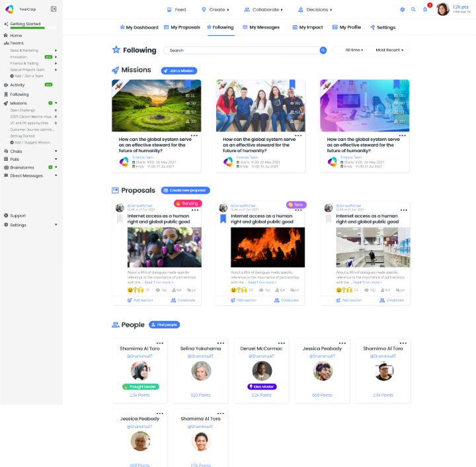Toggle pin on Open Challenge mission
This screenshot has height=467, width=476.
(x=56, y=110)
